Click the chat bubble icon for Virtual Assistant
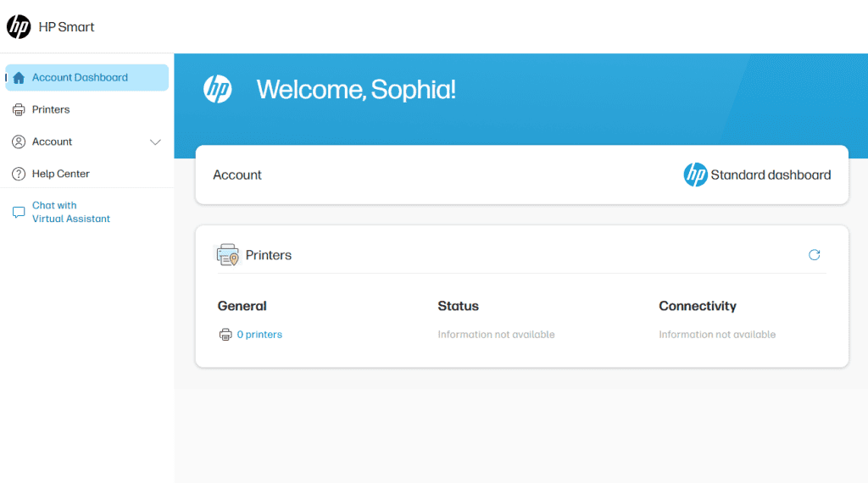The width and height of the screenshot is (868, 483). [19, 213]
